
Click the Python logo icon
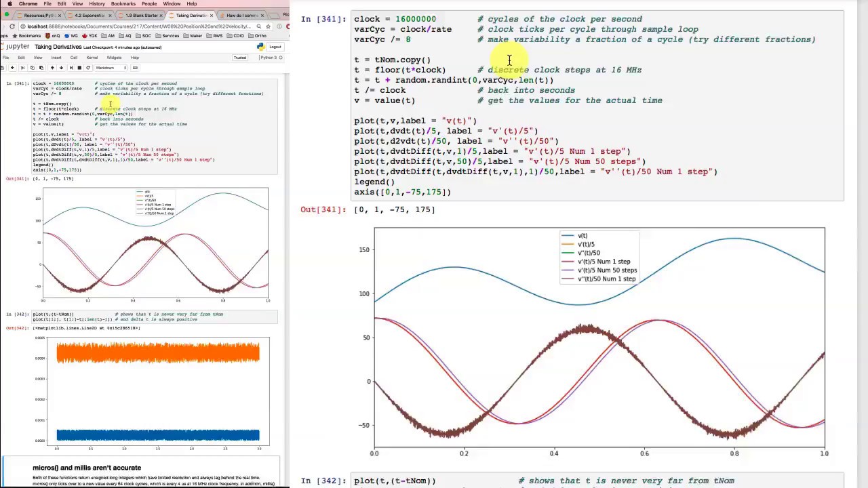tap(260, 47)
